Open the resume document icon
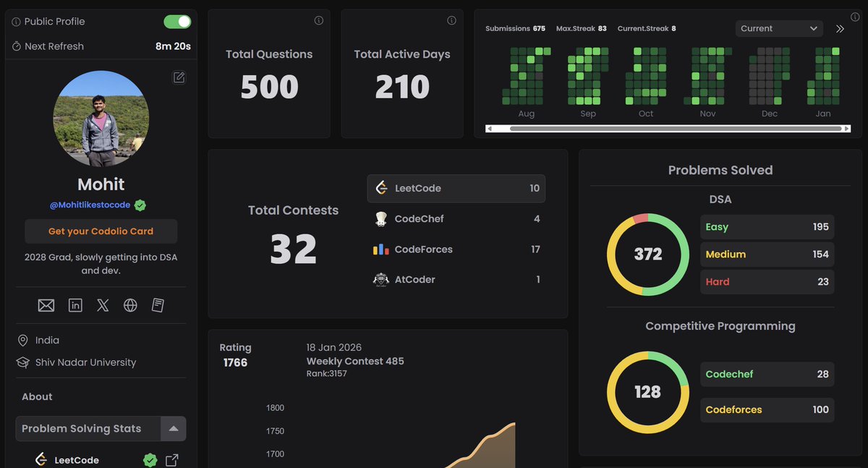 pyautogui.click(x=158, y=305)
